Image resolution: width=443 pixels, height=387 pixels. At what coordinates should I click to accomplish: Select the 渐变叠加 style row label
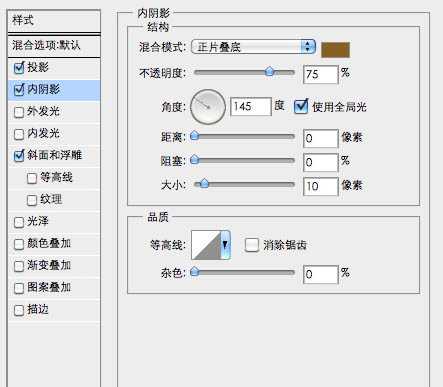(49, 266)
